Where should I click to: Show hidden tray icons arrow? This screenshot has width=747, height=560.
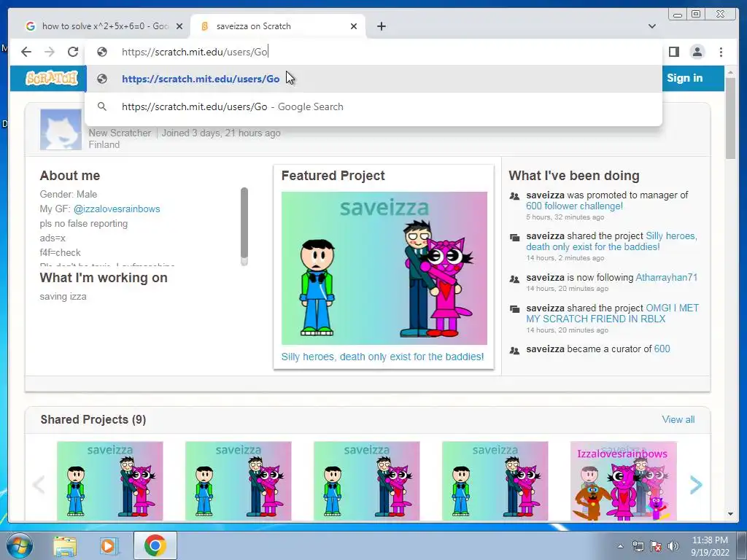pos(620,546)
